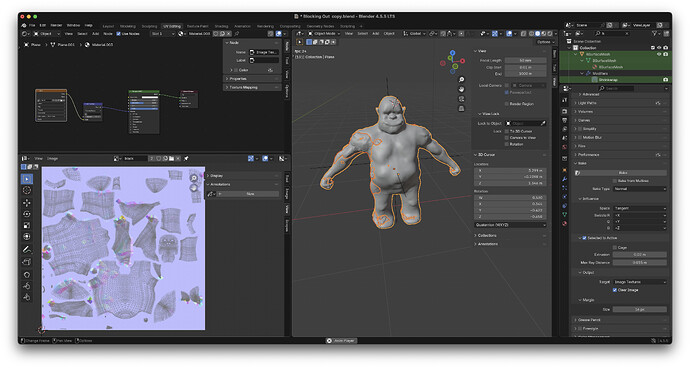Select the Tweak/Select tool in UV editor
Screen dimensions: 690x368
coord(27,179)
